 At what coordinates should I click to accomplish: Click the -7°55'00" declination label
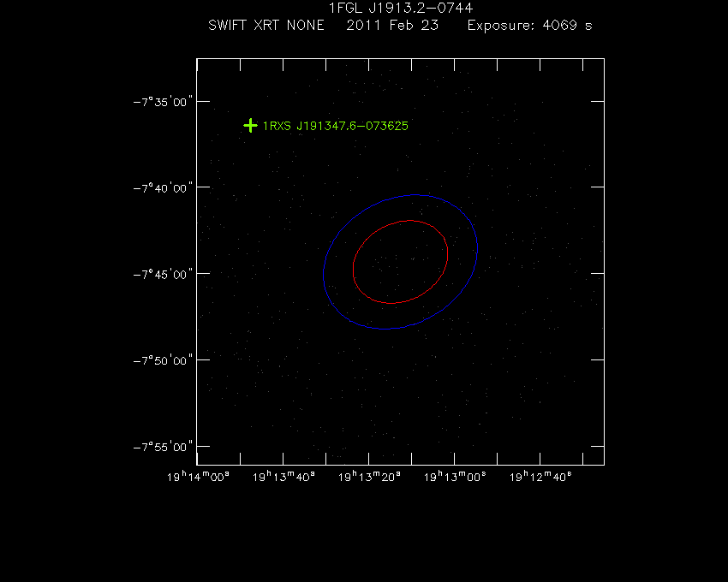coord(163,447)
